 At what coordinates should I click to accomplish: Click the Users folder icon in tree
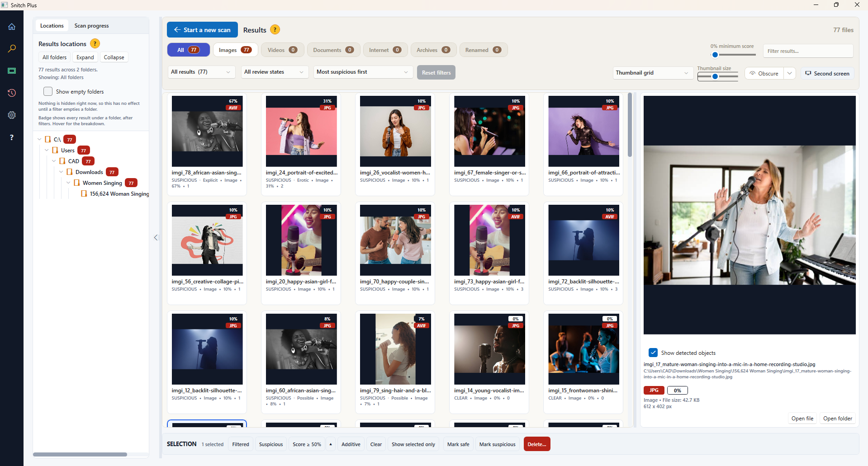tap(55, 150)
